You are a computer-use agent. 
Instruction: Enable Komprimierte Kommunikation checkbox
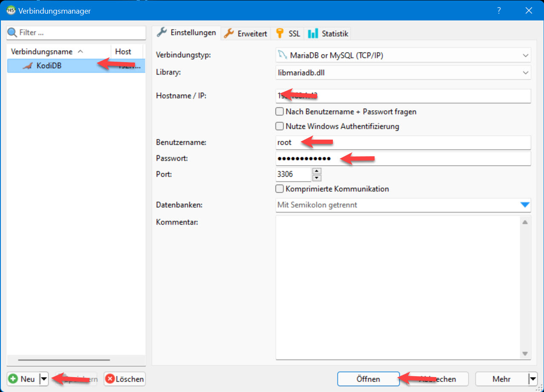point(280,189)
